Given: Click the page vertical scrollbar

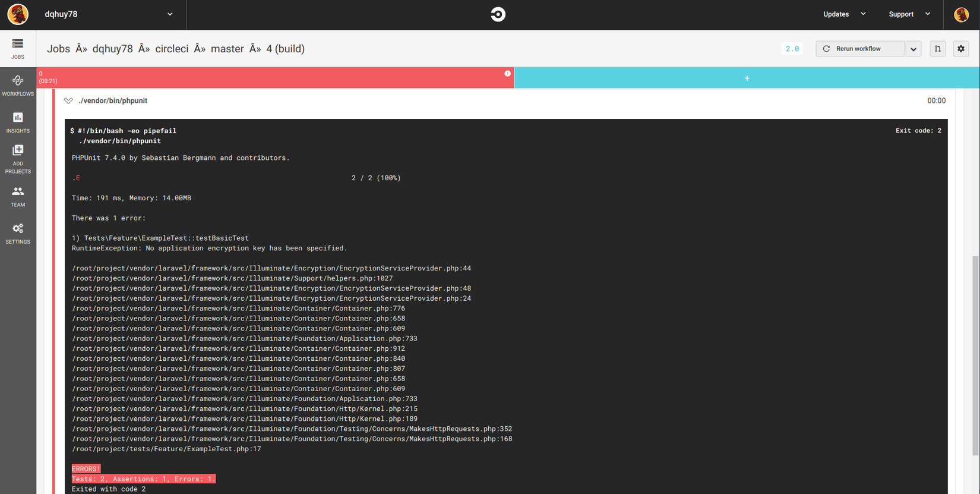Looking at the screenshot, I should click(975, 355).
